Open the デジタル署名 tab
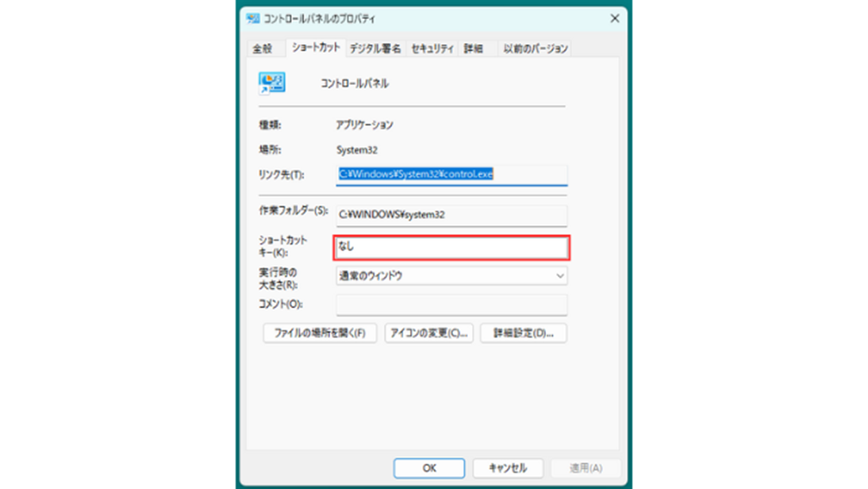Viewport: 868px width, 489px height. [x=375, y=48]
